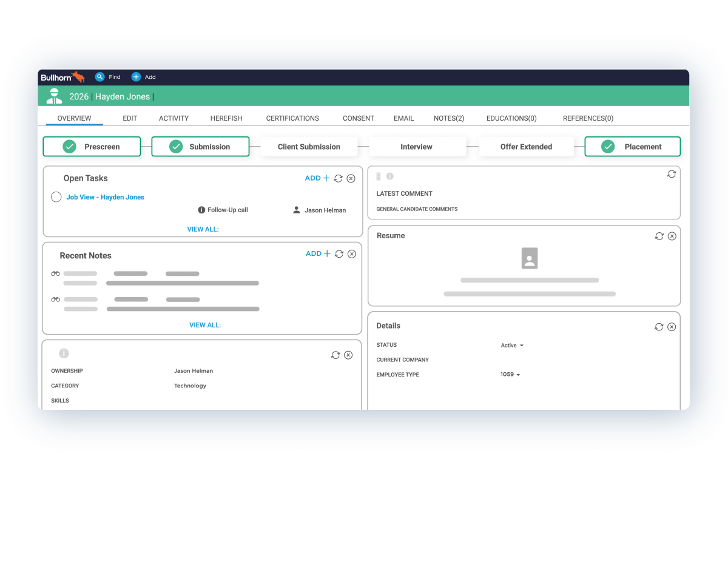Image resolution: width=728 pixels, height=579 pixels.
Task: Click VIEW ALL under Recent Notes
Action: (205, 325)
